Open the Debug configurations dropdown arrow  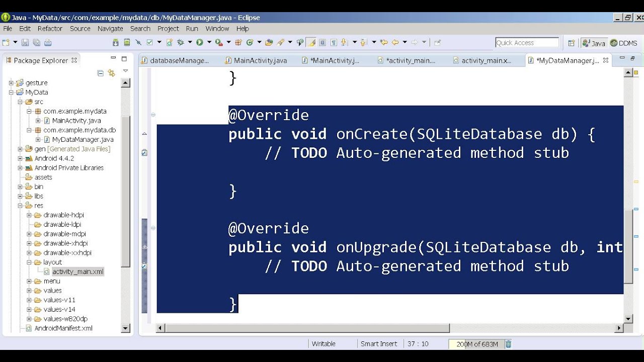pos(190,43)
